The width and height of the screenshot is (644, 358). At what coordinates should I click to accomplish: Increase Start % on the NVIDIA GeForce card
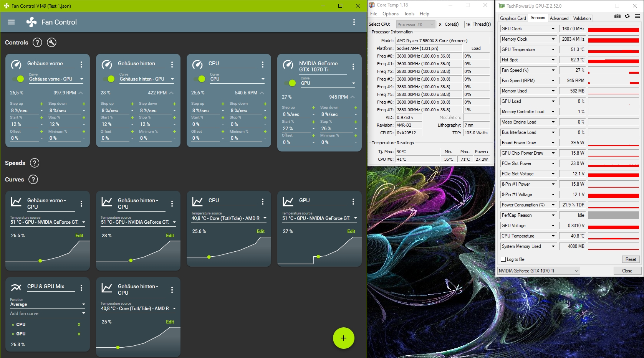coord(313,122)
